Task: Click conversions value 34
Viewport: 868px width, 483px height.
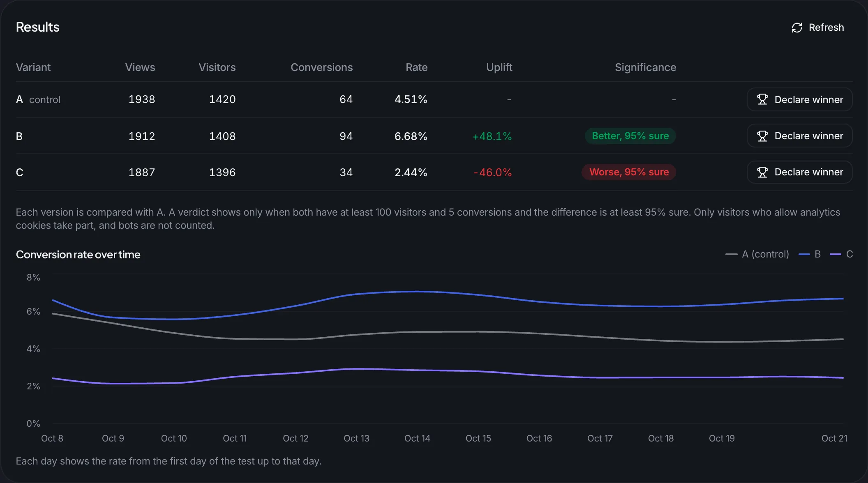Action: 346,172
